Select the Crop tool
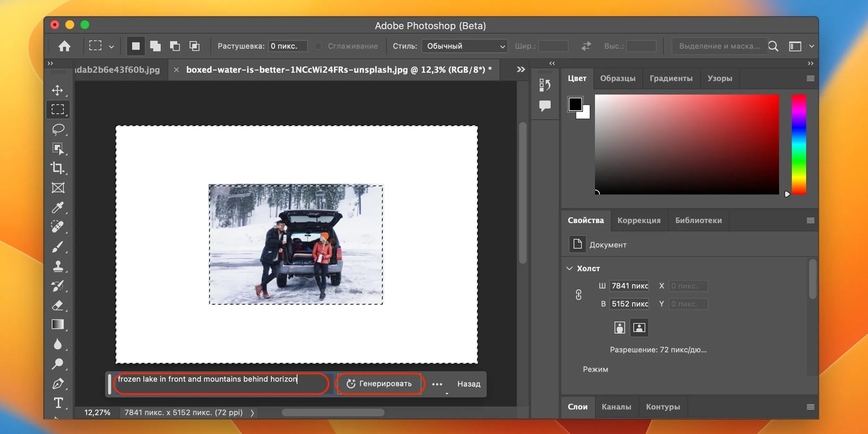Viewport: 868px width, 434px height. pos(58,168)
